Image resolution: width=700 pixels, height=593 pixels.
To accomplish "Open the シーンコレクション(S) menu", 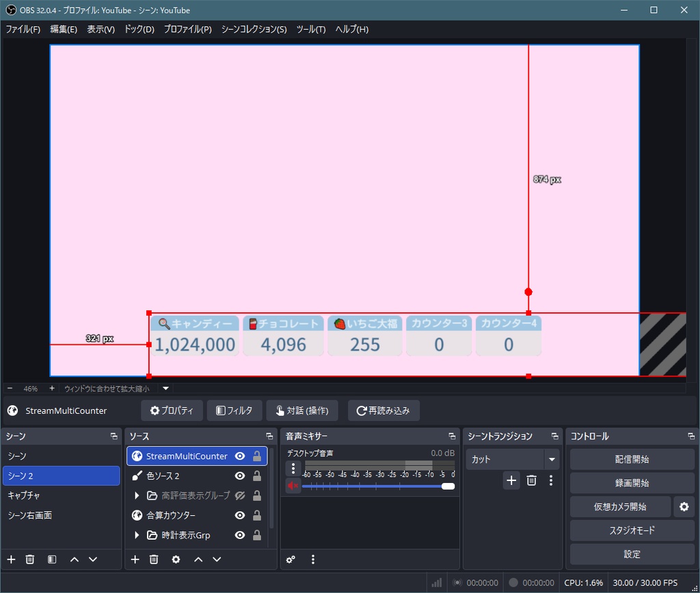I will pos(254,29).
